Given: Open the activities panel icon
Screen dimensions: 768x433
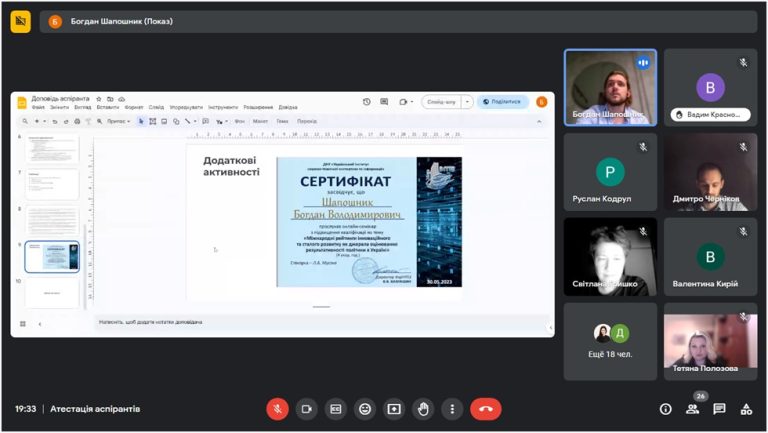Looking at the screenshot, I should coord(746,409).
